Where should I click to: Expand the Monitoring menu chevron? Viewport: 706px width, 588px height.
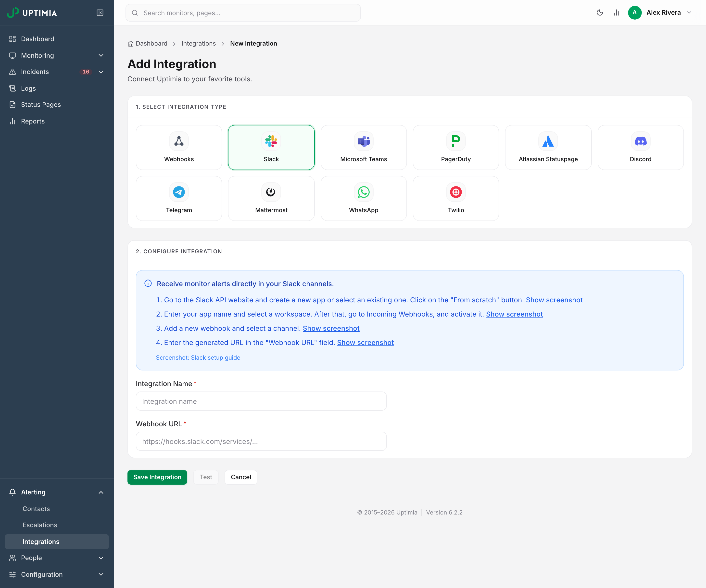point(101,55)
